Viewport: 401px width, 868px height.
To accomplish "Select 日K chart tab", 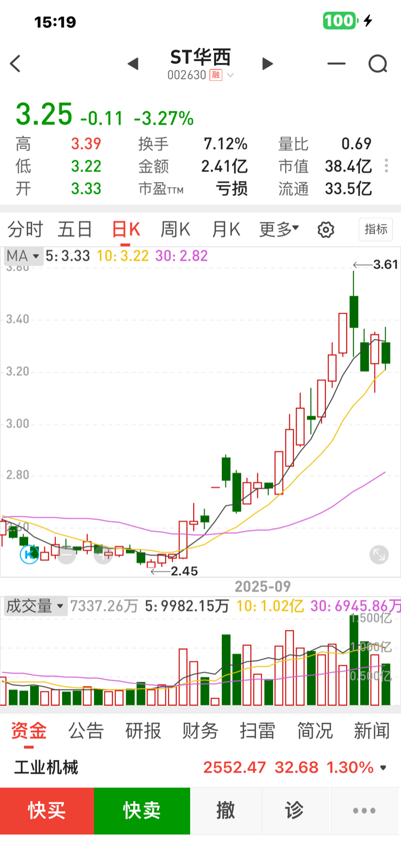I will [126, 229].
